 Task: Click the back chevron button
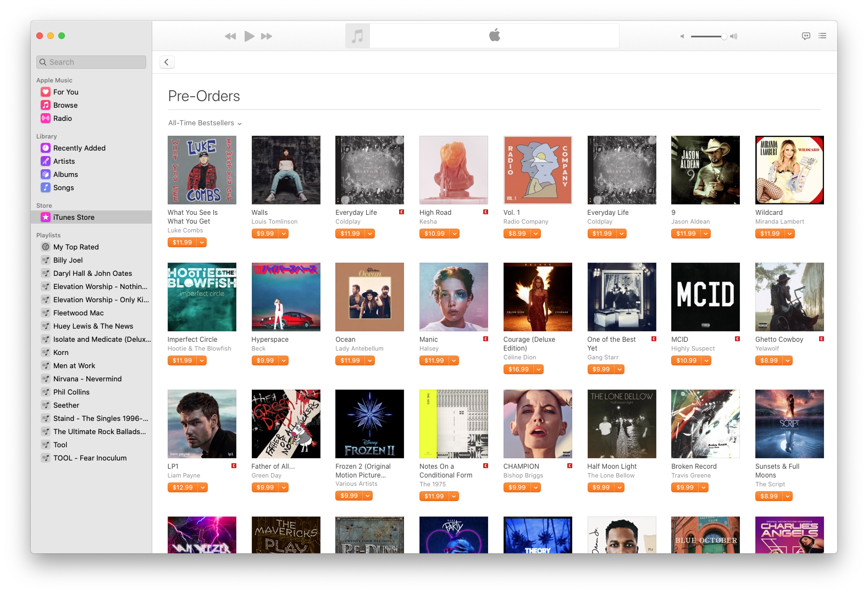coord(167,62)
